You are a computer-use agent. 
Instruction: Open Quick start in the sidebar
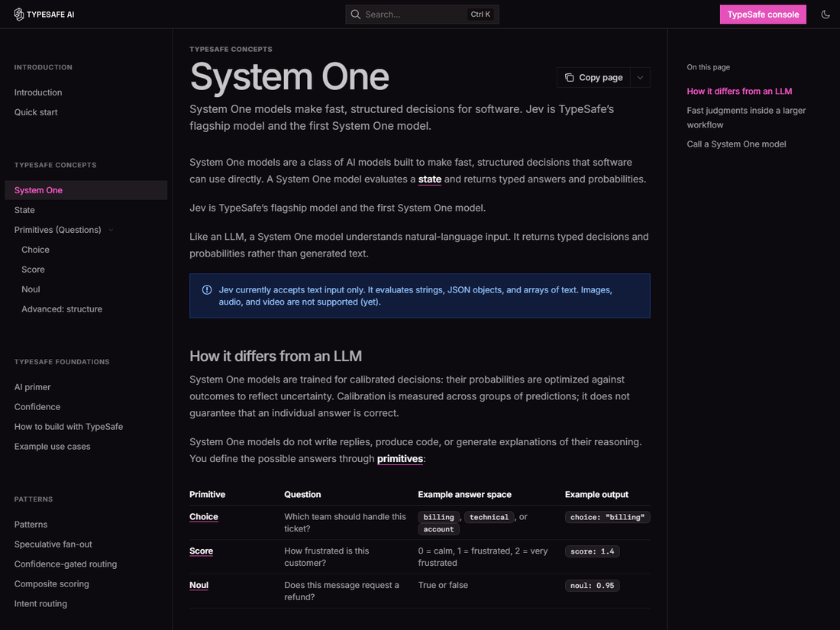coord(36,112)
